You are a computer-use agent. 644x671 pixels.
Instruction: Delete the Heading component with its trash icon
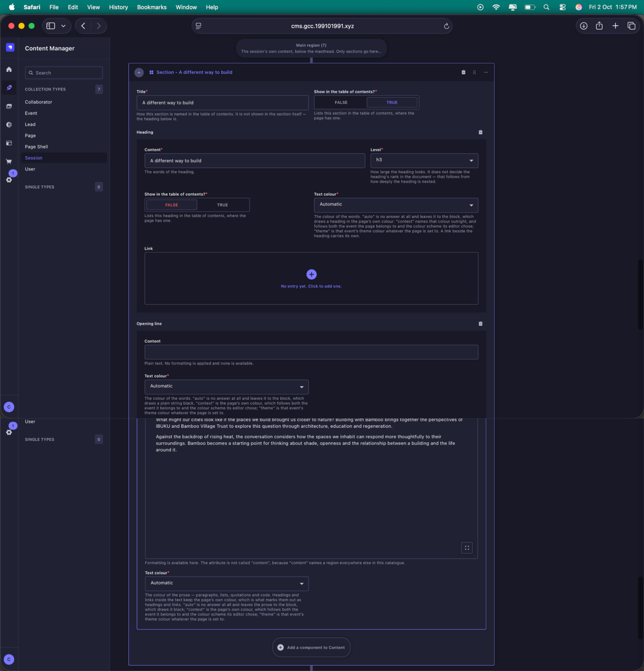481,132
